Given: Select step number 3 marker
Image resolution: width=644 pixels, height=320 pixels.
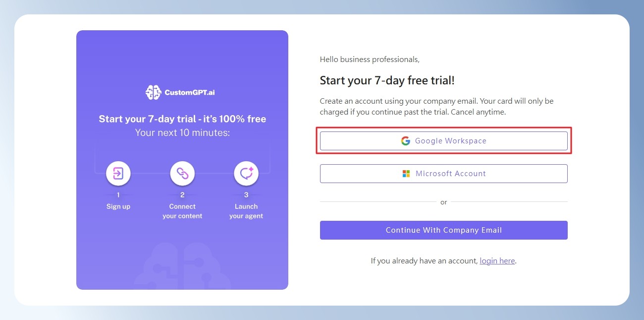Looking at the screenshot, I should click(x=246, y=195).
